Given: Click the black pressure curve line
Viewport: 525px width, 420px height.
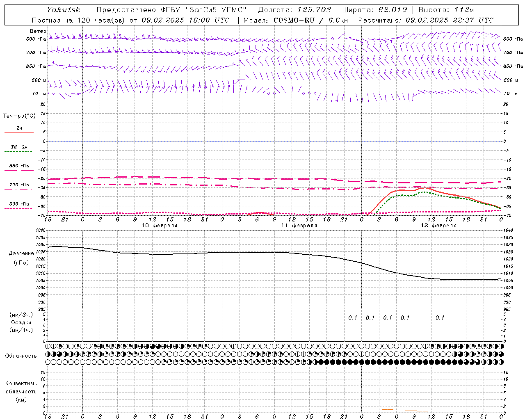Looking at the screenshot, I should [275, 253].
